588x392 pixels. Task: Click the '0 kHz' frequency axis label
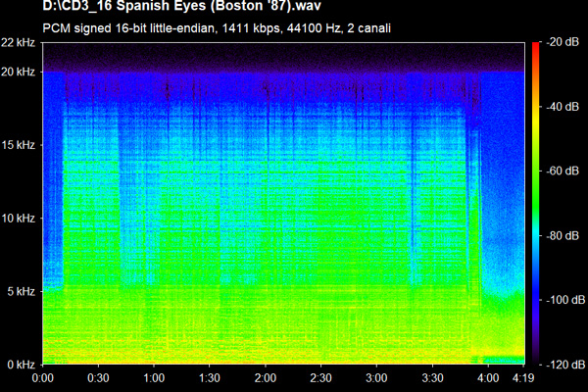22,365
